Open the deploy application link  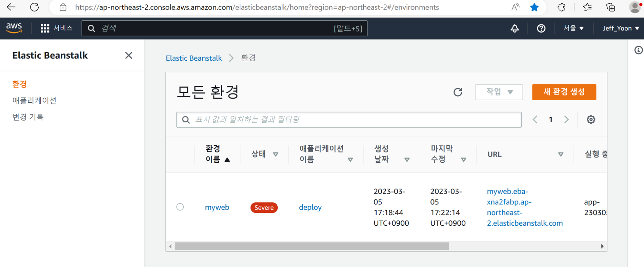(310, 207)
